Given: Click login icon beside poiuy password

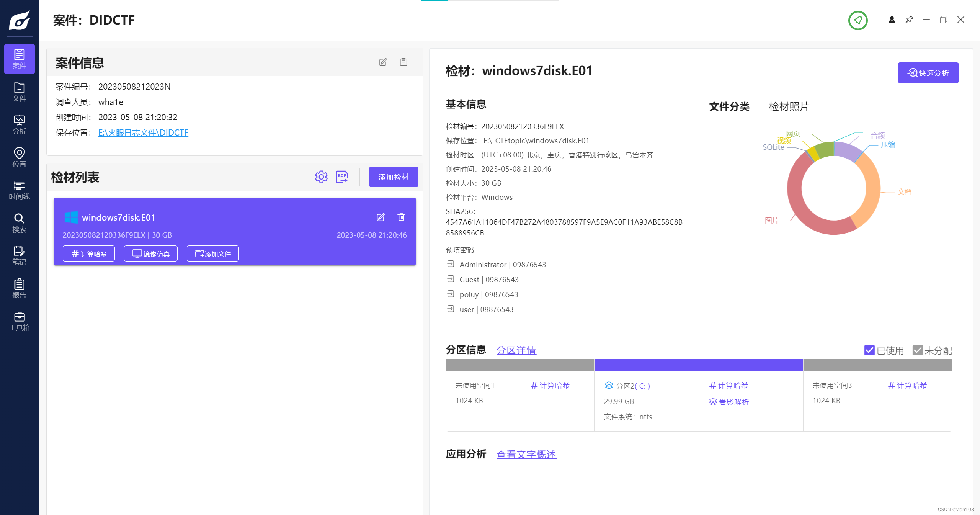Looking at the screenshot, I should coord(451,294).
